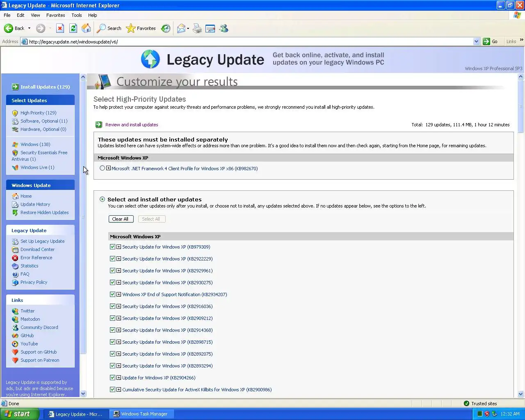Click the Search magnifier toolbar icon
Image resolution: width=525 pixels, height=420 pixels.
pos(101,28)
